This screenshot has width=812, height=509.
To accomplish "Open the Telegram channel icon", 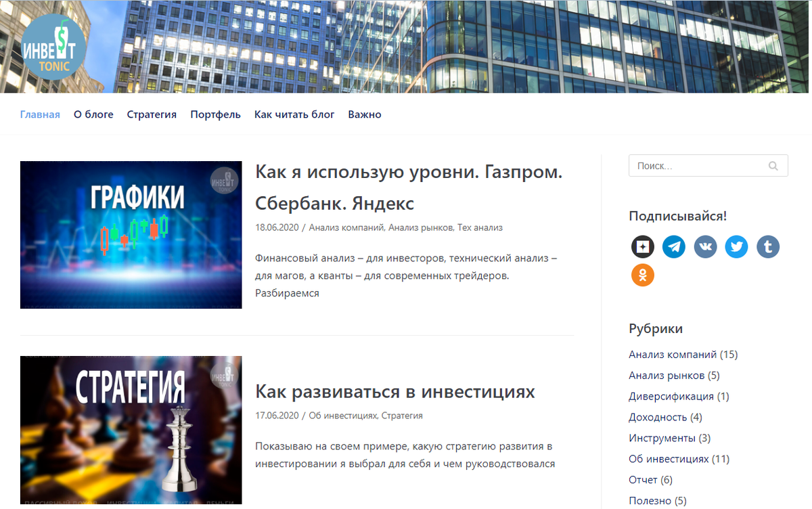I will click(674, 246).
